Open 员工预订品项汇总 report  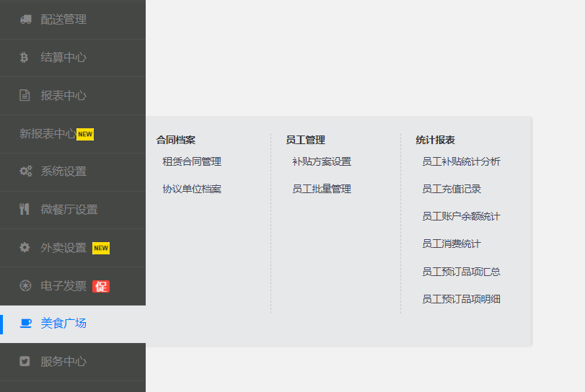(461, 272)
